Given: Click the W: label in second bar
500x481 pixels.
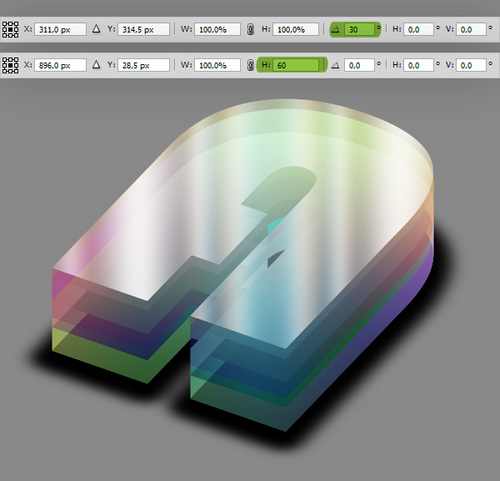Looking at the screenshot, I should [x=186, y=65].
